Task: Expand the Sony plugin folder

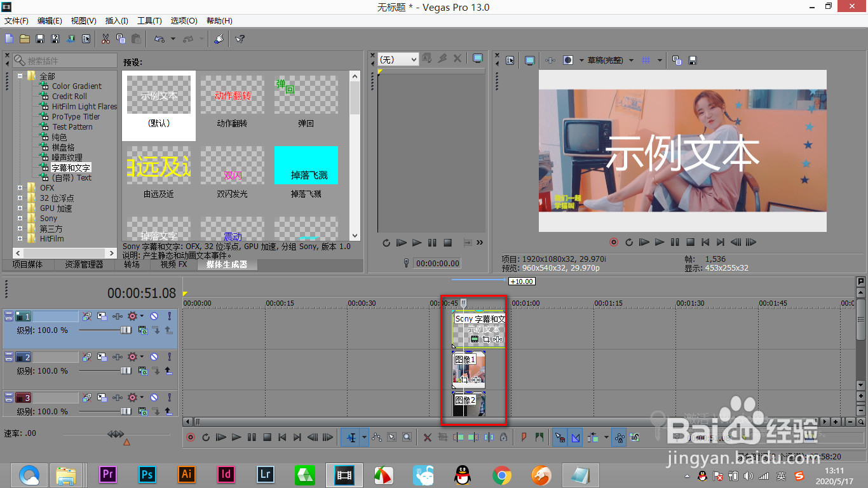Action: coord(20,219)
